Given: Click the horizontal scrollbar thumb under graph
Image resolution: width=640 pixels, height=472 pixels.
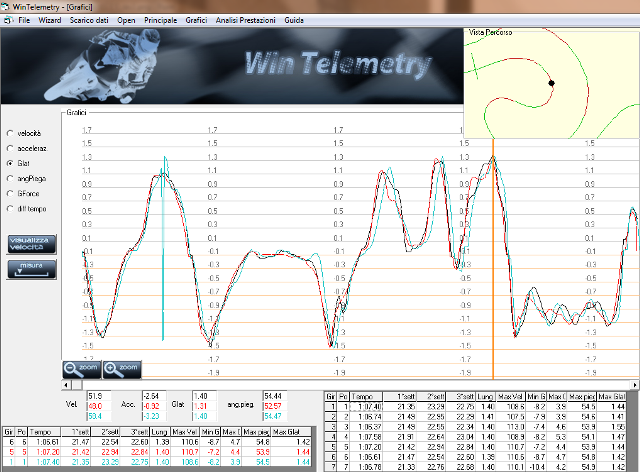Looking at the screenshot, I should (x=77, y=385).
